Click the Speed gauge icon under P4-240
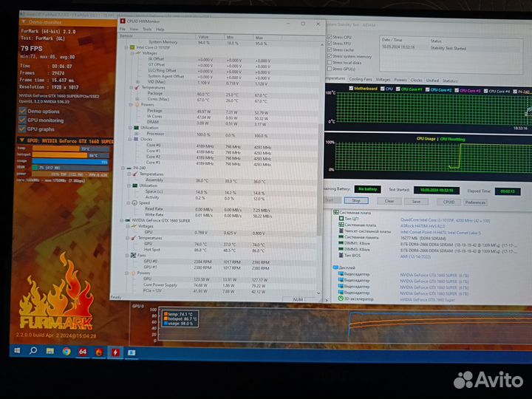The image size is (532, 399). pyautogui.click(x=134, y=203)
